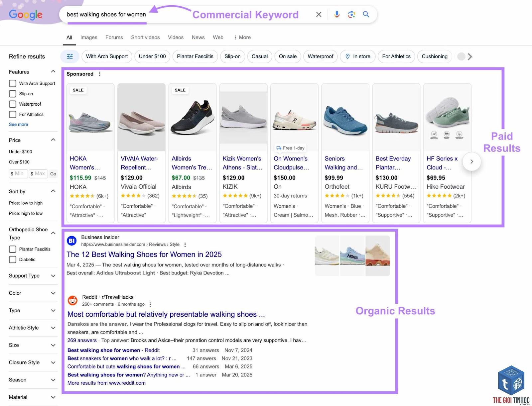Expand the Support Type filter

[53, 276]
